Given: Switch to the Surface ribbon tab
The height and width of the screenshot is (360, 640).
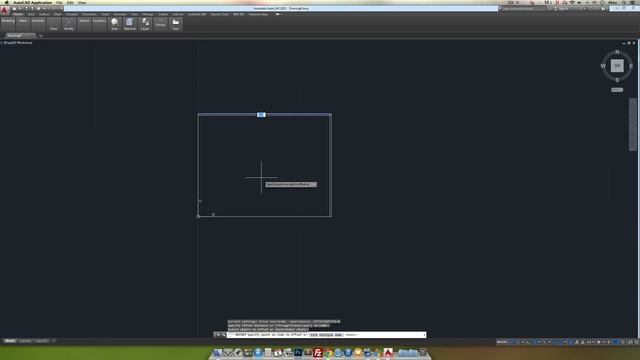Looking at the screenshot, I should (x=44, y=14).
